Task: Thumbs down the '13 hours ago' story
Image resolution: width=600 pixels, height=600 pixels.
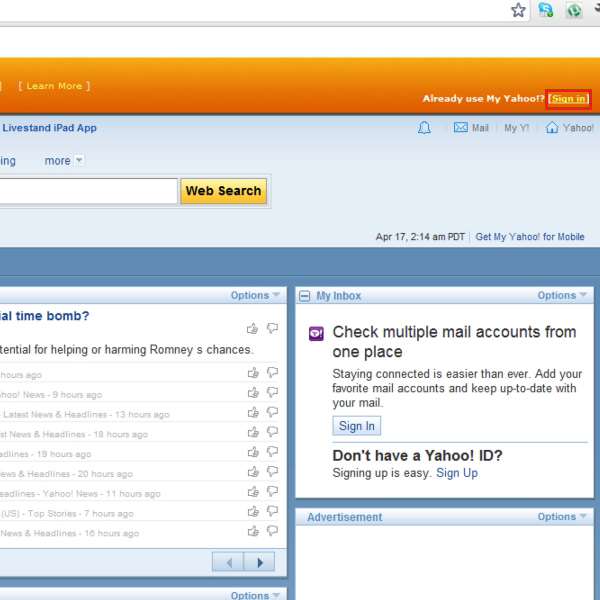Action: [272, 412]
